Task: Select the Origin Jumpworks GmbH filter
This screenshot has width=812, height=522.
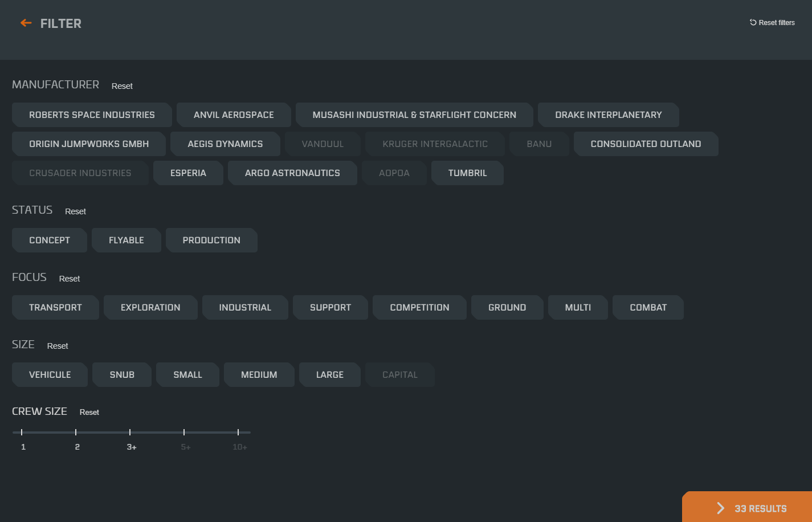Action: click(89, 144)
